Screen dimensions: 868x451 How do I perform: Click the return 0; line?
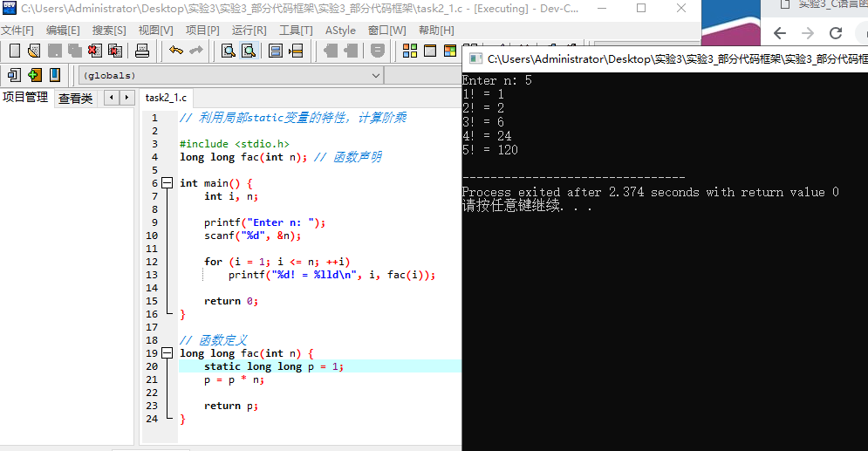(231, 301)
